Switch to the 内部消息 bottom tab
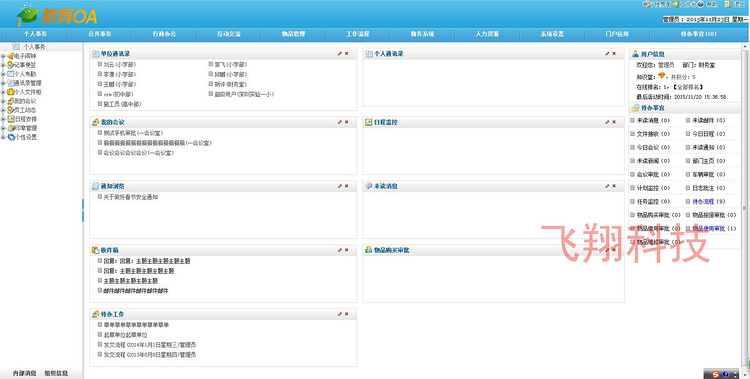This screenshot has height=379, width=750. pyautogui.click(x=24, y=373)
